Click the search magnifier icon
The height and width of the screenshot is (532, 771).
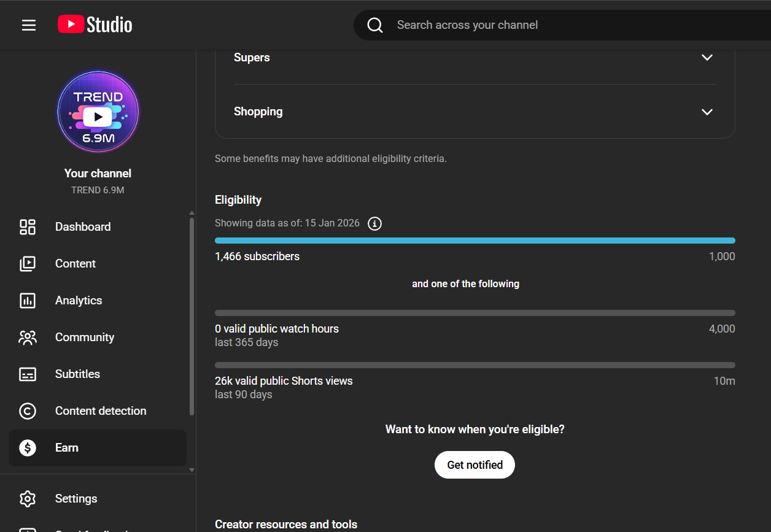coord(375,25)
